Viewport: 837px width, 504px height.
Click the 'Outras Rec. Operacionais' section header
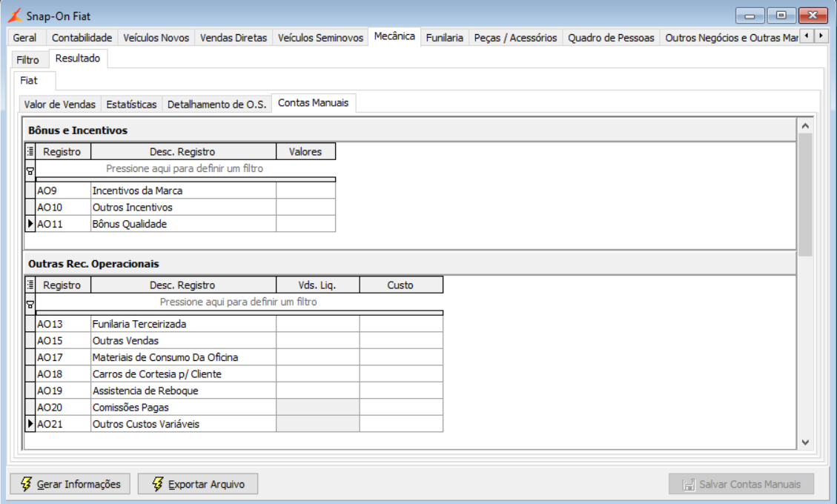click(x=409, y=264)
